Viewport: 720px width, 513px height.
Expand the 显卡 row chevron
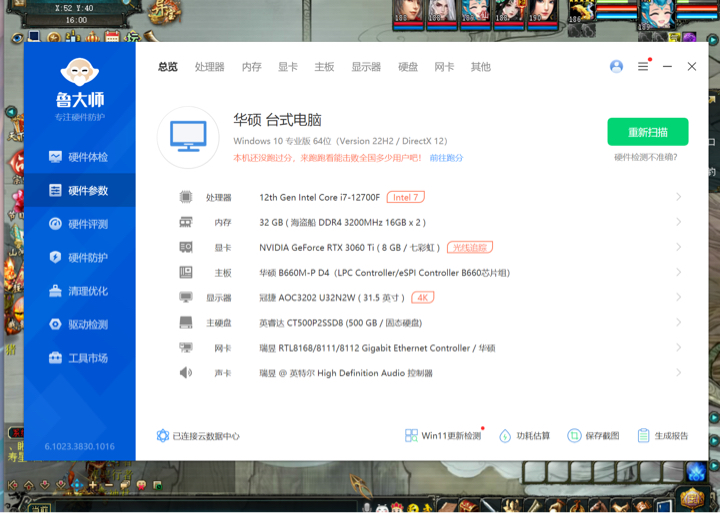(x=678, y=247)
